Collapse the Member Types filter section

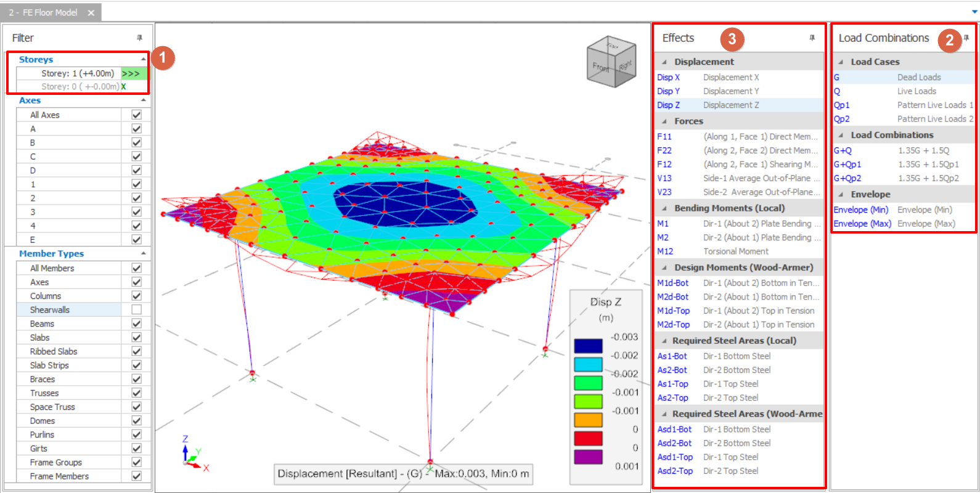pyautogui.click(x=144, y=254)
